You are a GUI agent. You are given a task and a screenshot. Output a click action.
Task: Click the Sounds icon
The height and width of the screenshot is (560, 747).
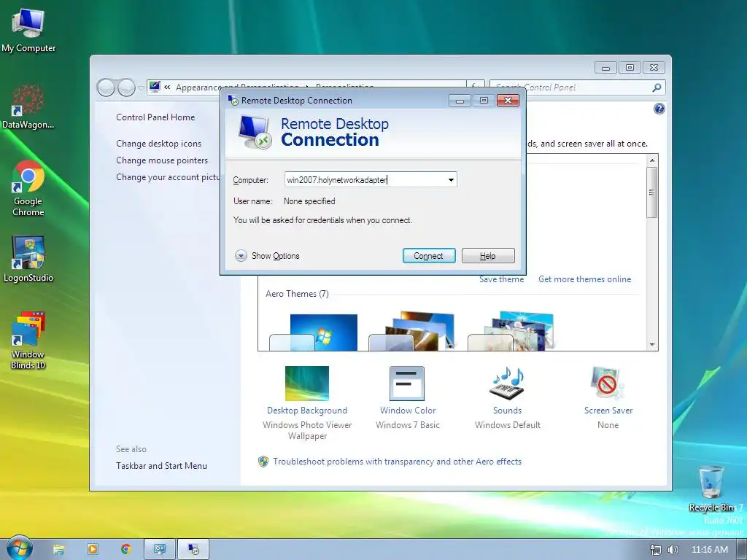[507, 384]
